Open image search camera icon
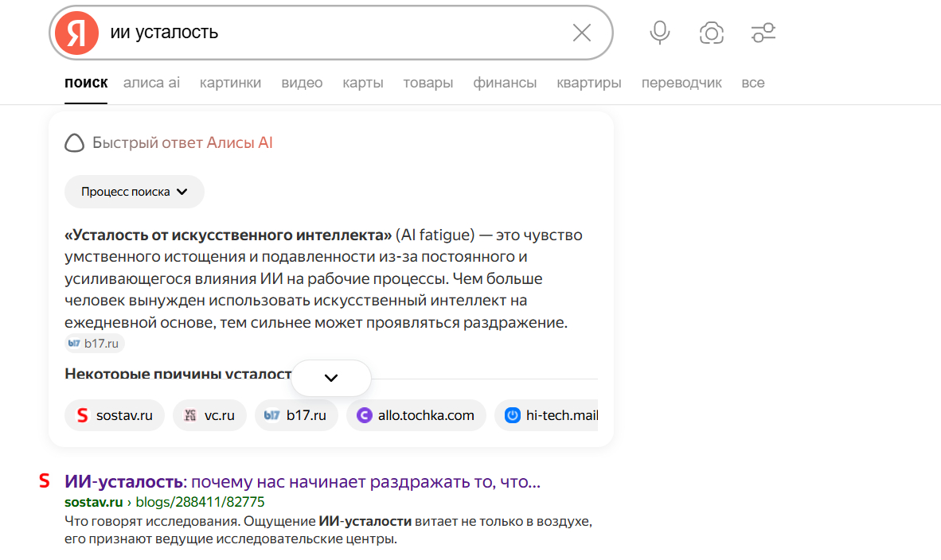This screenshot has height=560, width=941. (x=711, y=33)
